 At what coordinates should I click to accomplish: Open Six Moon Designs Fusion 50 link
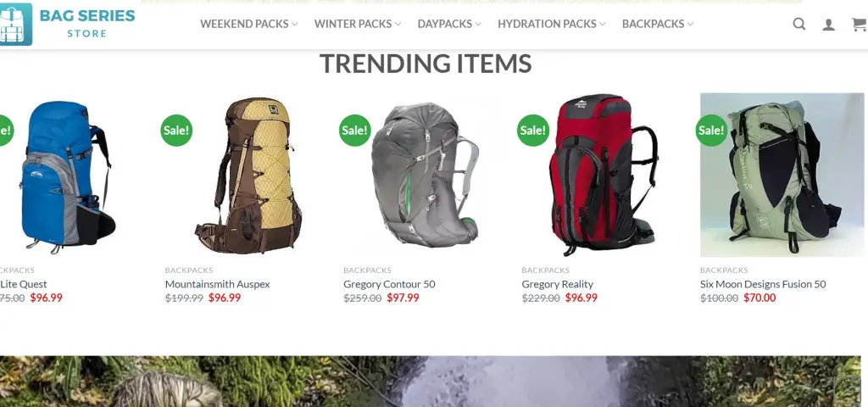pyautogui.click(x=763, y=284)
